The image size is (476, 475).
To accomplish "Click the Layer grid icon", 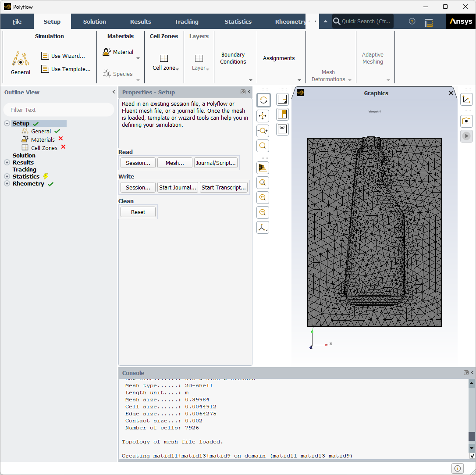I will pos(199,58).
